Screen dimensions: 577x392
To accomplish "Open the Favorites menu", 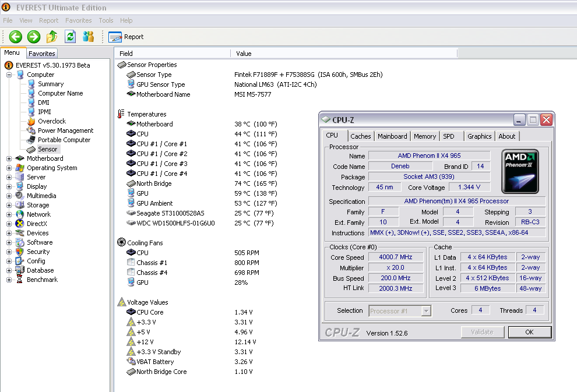I will [78, 20].
